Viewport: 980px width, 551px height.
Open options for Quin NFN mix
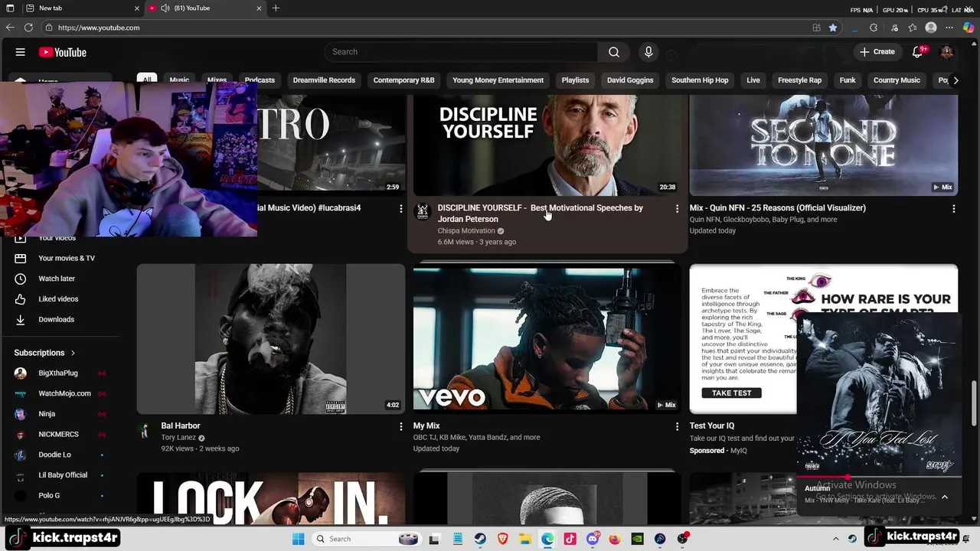tap(953, 208)
